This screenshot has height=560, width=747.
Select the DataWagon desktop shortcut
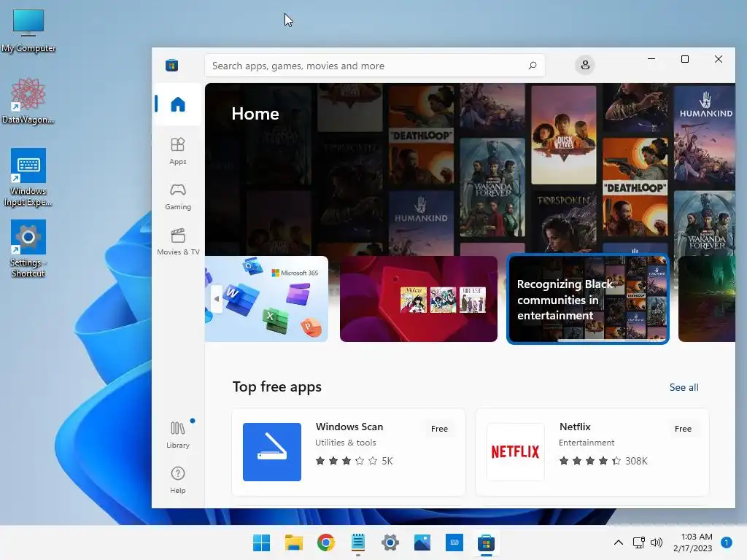click(x=28, y=101)
